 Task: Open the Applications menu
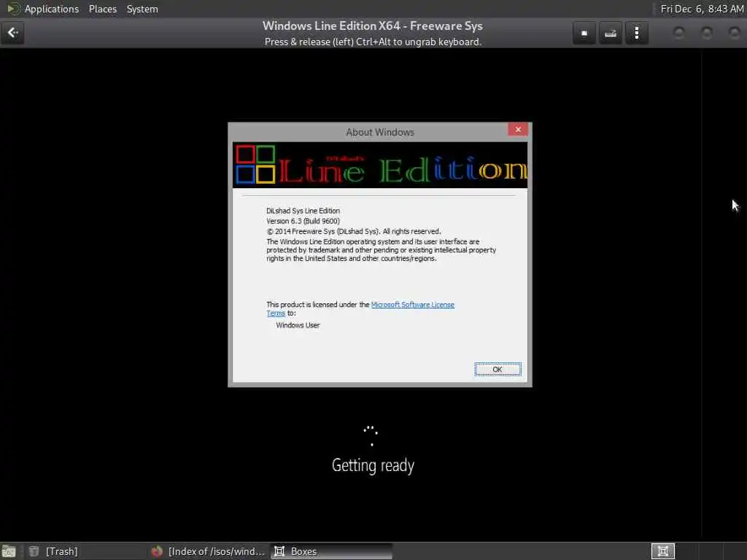pos(52,9)
